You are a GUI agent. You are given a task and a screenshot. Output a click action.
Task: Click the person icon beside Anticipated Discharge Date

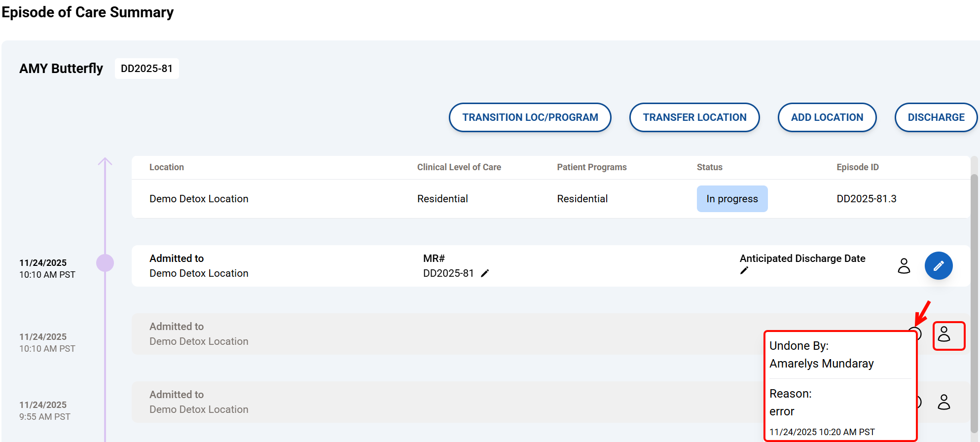(x=904, y=266)
